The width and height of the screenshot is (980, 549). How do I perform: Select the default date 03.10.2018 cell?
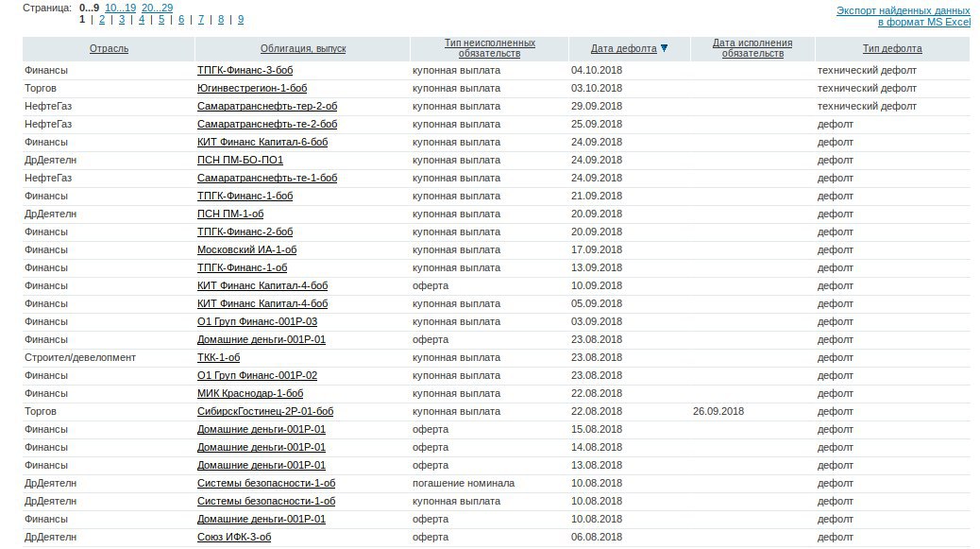point(597,88)
